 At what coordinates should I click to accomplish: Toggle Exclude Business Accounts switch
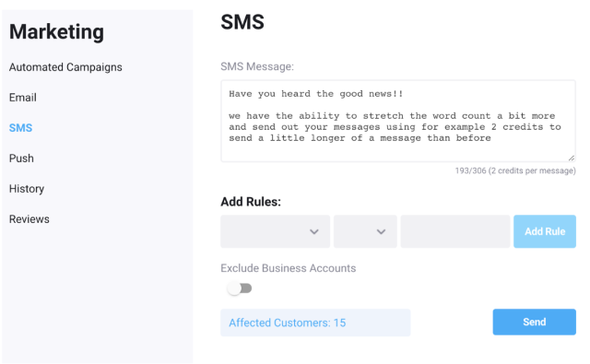coord(240,288)
